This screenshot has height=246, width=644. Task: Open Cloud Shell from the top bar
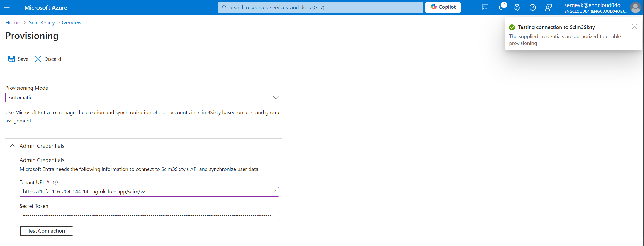pyautogui.click(x=485, y=8)
